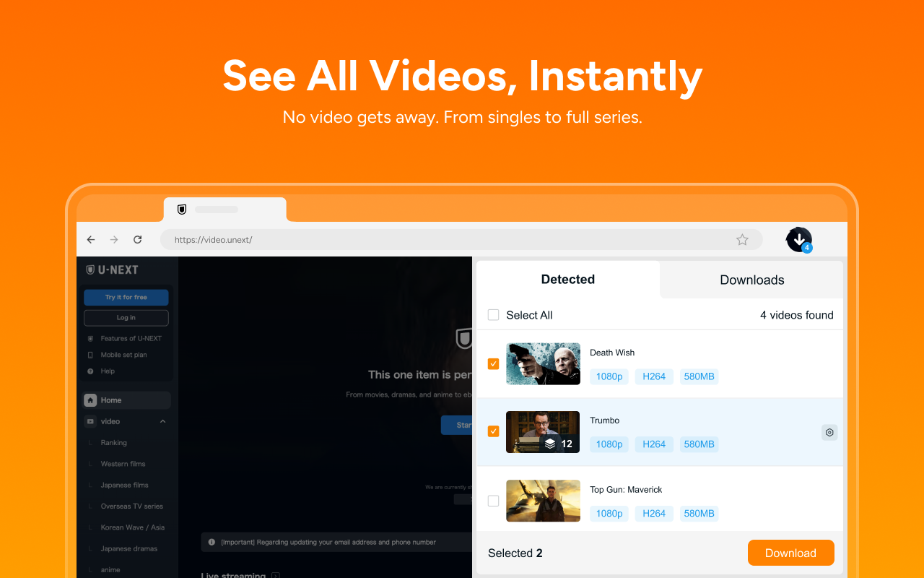Open settings gear on the Trumbo row
The height and width of the screenshot is (578, 924).
(x=829, y=432)
